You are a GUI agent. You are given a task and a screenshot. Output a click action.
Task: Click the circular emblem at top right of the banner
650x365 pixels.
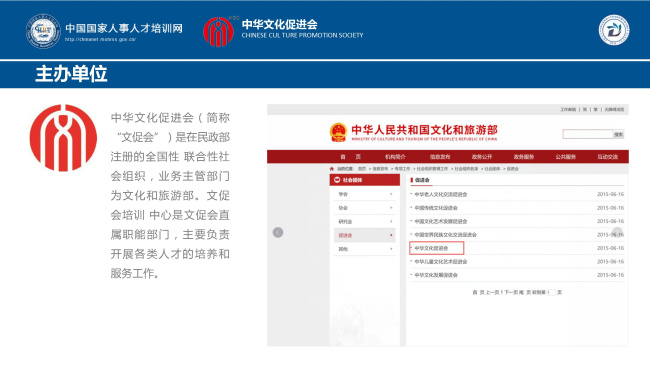614,30
